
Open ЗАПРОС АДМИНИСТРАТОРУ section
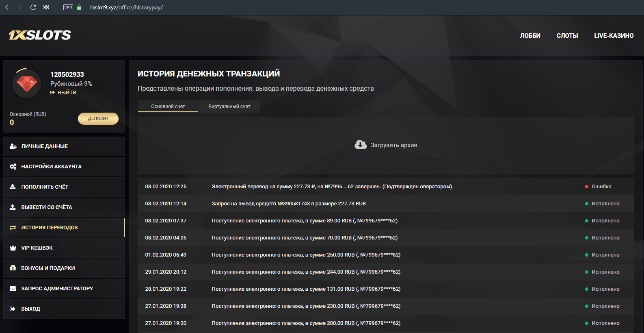[x=64, y=289]
